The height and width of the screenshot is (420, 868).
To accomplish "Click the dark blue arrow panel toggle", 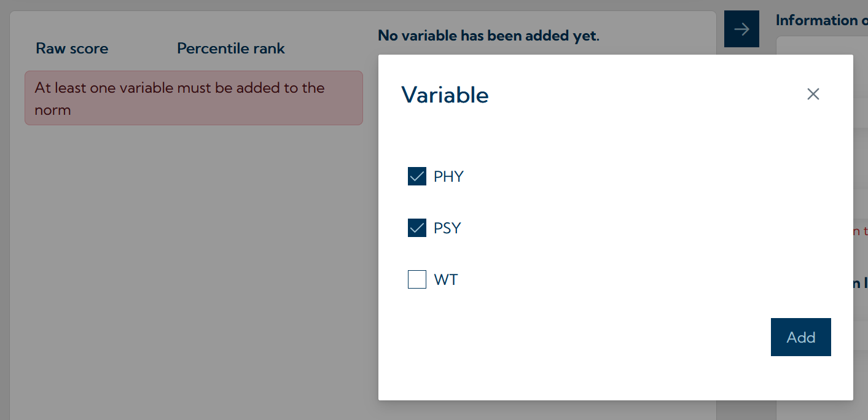I will (741, 28).
